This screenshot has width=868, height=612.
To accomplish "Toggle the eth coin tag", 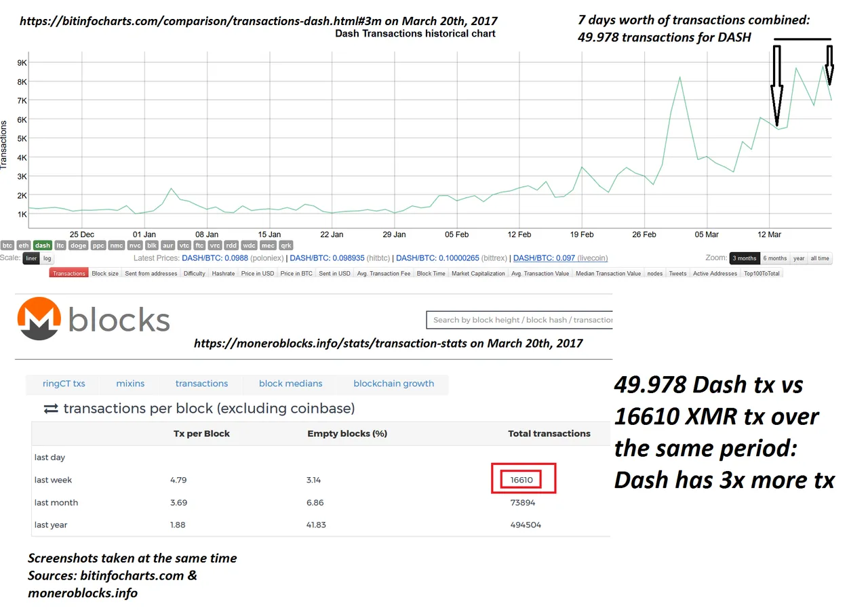I will pyautogui.click(x=24, y=245).
